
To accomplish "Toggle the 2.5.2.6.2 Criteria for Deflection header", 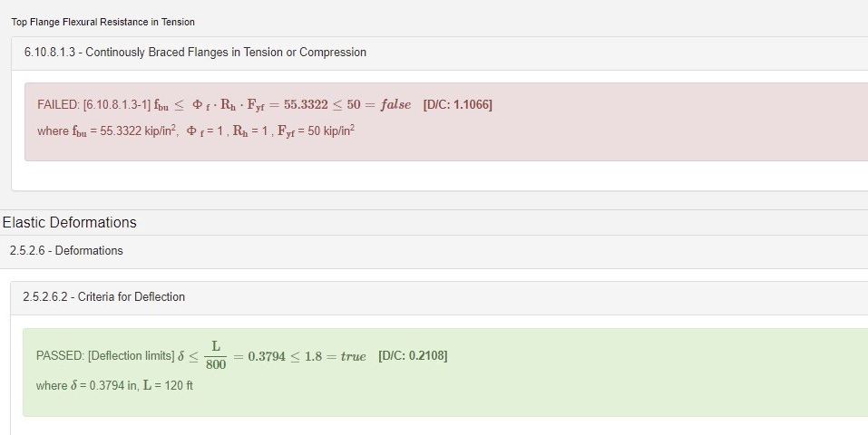I will (x=103, y=297).
